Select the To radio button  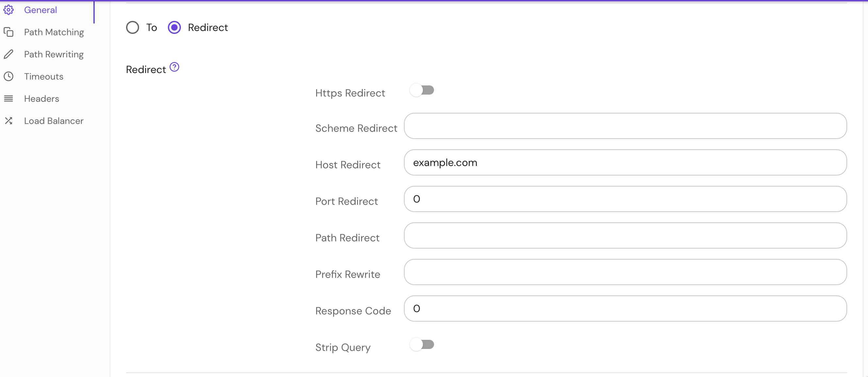tap(132, 27)
